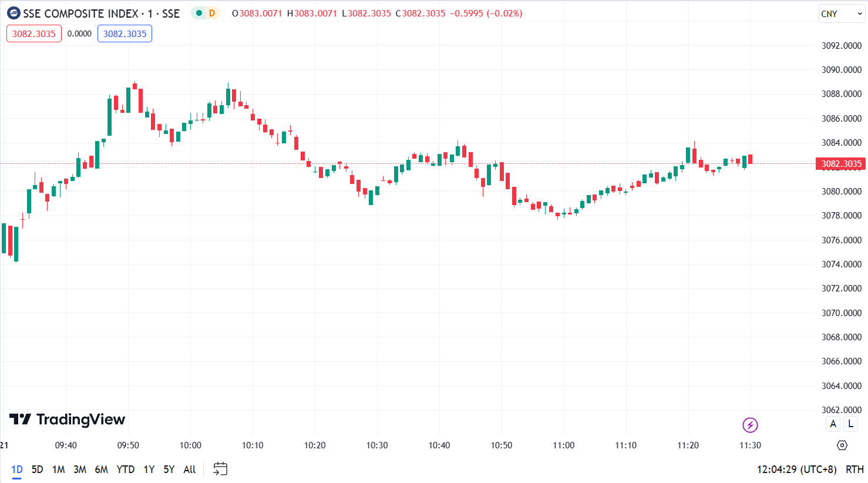This screenshot has height=483, width=868.
Task: Click the green market status dot
Action: tap(199, 13)
